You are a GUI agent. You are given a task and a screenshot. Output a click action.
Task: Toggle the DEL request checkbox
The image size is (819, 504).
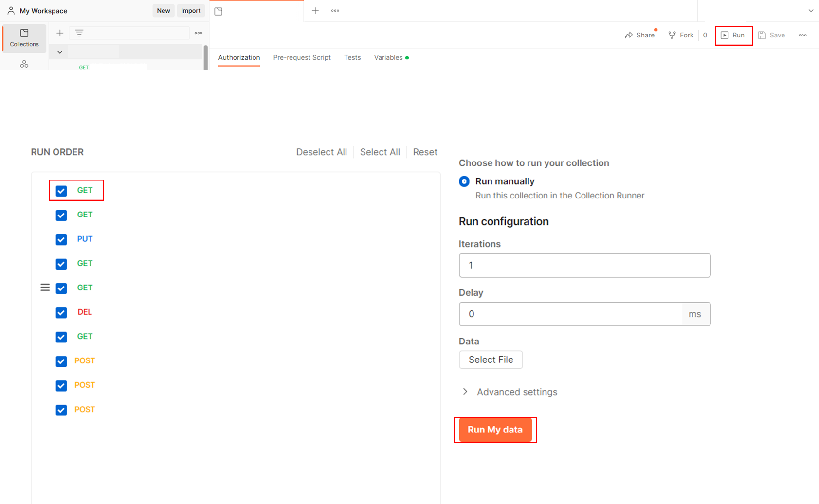[x=61, y=312]
